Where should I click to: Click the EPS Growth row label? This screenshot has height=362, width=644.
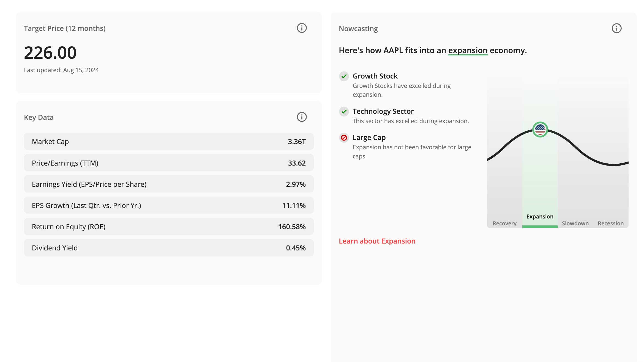click(86, 206)
